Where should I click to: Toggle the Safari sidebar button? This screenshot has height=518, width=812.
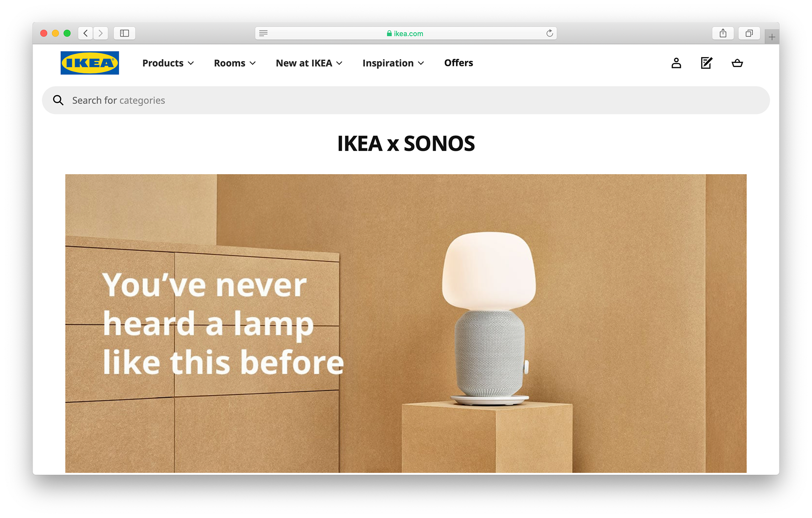[x=124, y=33]
